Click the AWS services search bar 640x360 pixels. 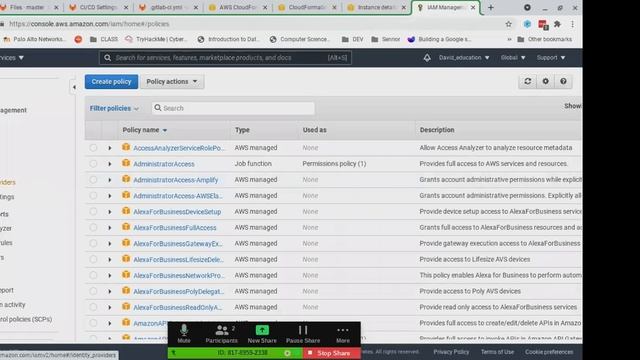pyautogui.click(x=225, y=58)
